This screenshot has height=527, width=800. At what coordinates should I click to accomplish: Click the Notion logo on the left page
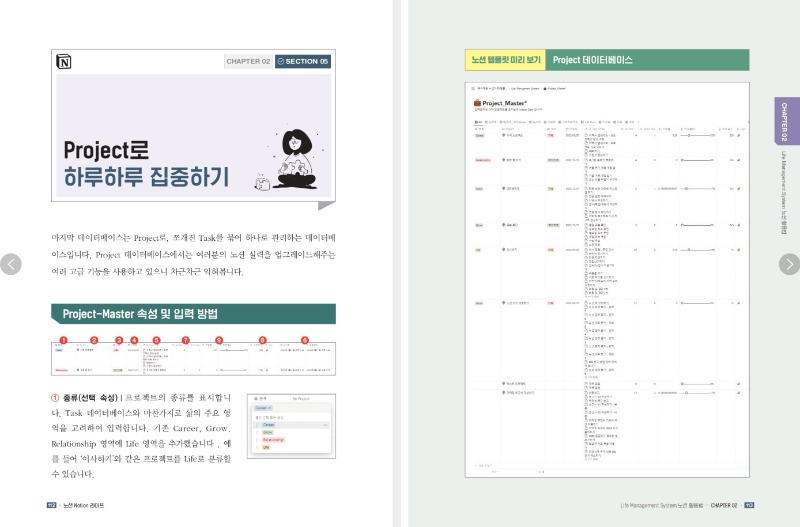pyautogui.click(x=64, y=62)
